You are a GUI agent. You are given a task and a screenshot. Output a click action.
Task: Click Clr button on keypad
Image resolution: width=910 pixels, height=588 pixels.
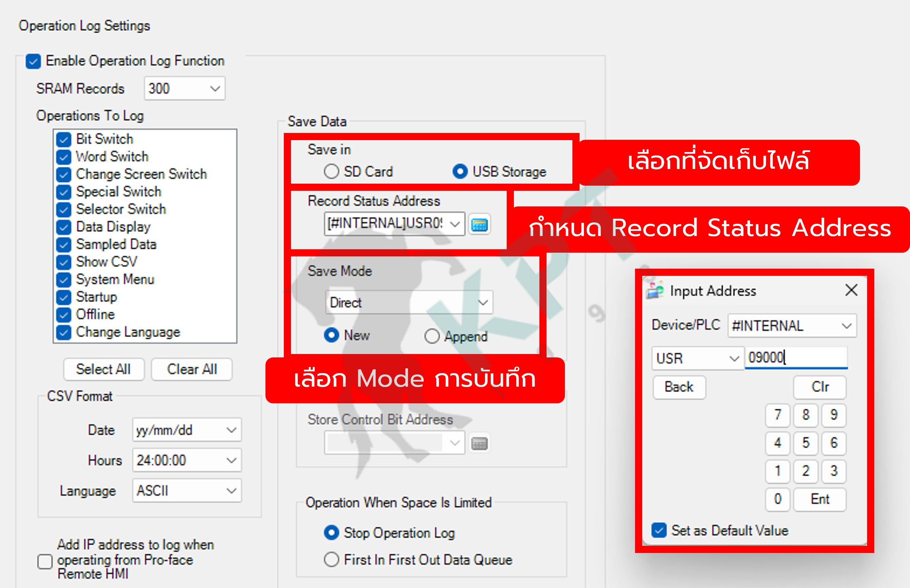coord(820,387)
